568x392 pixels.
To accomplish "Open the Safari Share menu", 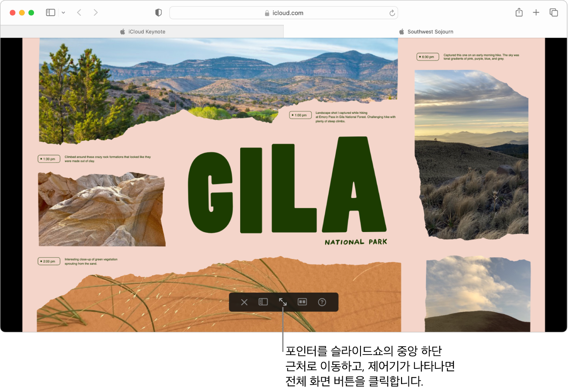I will 519,13.
